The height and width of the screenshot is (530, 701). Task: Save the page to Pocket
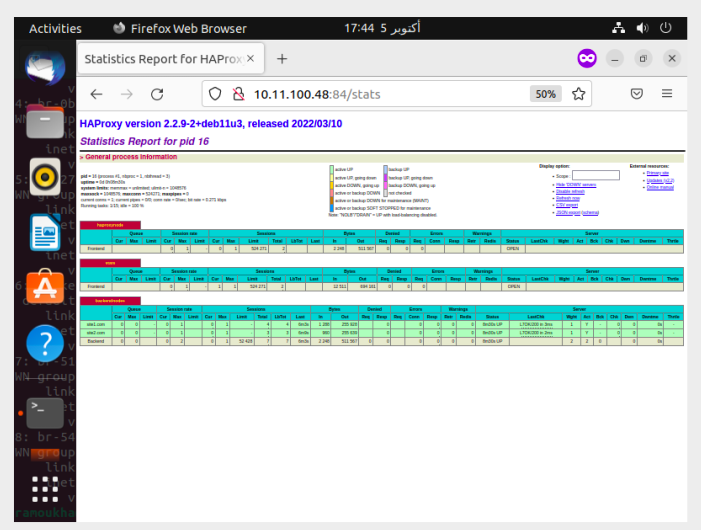point(637,94)
